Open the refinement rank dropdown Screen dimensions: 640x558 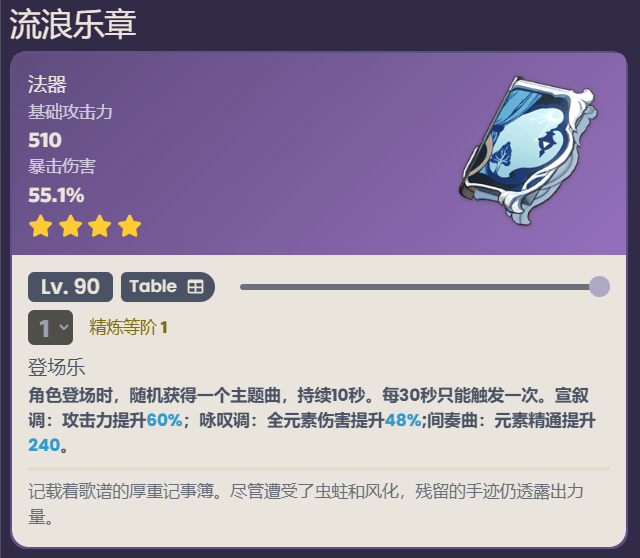[x=51, y=327]
